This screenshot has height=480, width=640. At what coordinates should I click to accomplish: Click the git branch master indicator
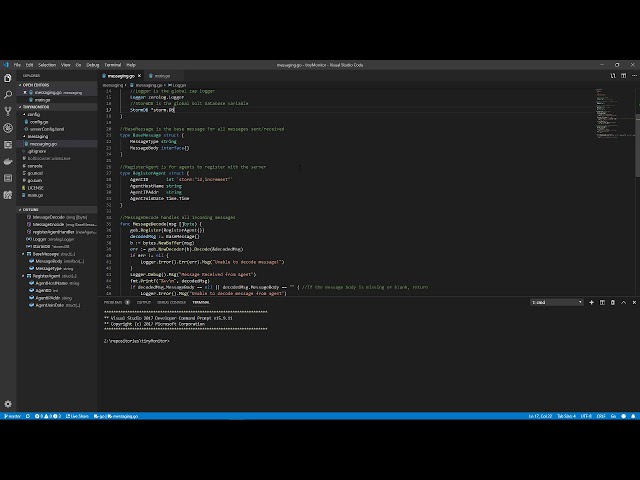pos(12,416)
